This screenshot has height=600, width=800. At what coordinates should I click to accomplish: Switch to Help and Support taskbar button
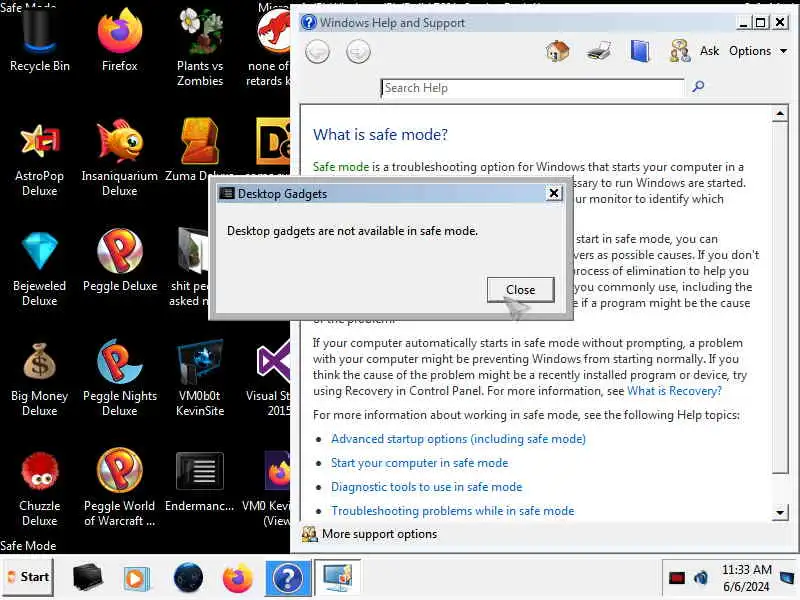tap(288, 578)
